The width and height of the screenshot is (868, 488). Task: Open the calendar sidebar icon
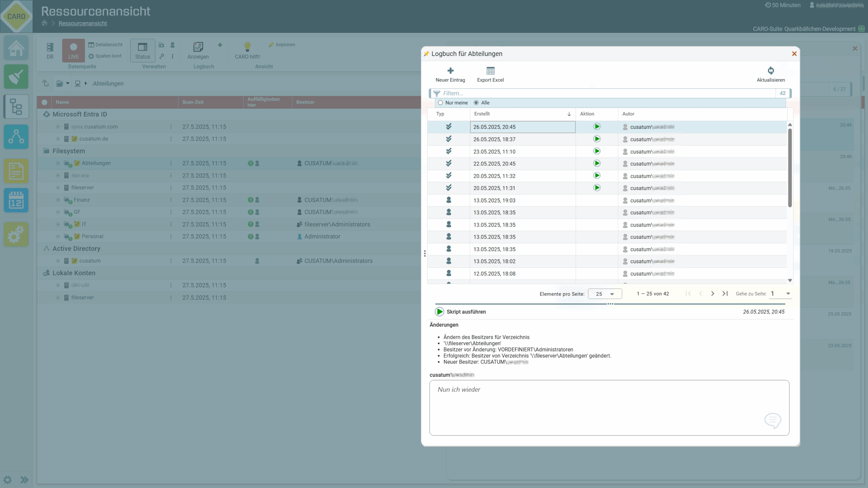[16, 200]
